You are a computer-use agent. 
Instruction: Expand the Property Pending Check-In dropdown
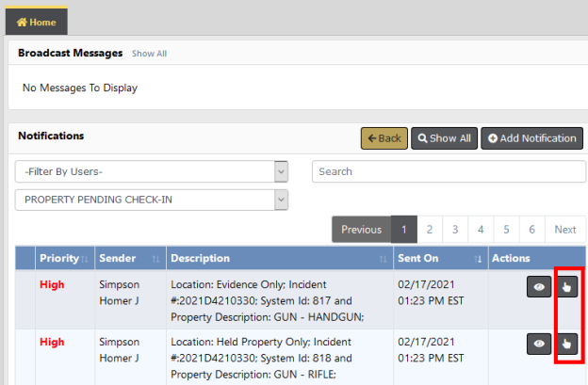click(151, 200)
